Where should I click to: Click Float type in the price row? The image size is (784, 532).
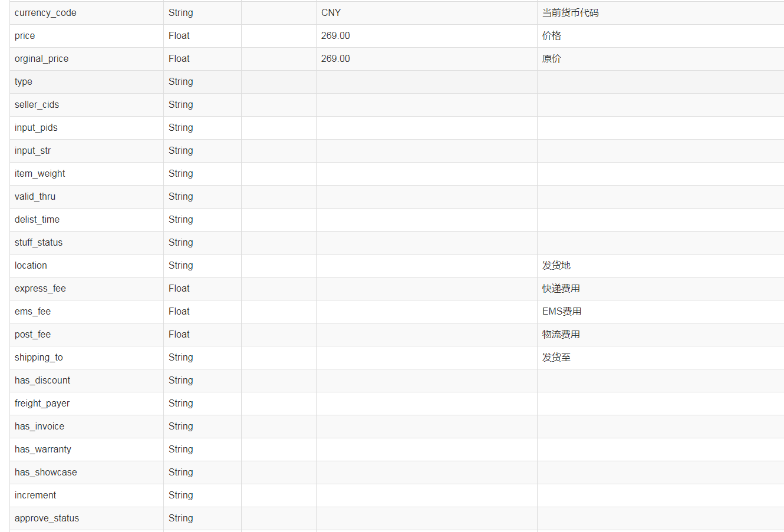point(179,36)
